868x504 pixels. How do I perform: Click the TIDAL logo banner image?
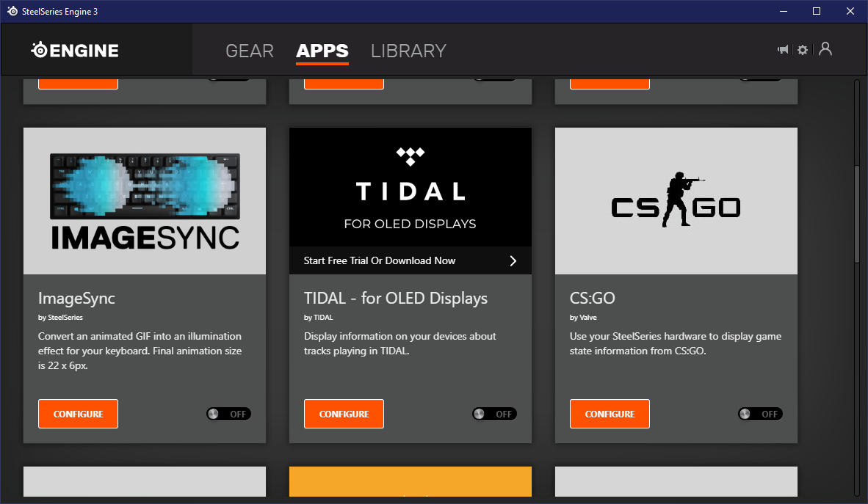pos(411,187)
